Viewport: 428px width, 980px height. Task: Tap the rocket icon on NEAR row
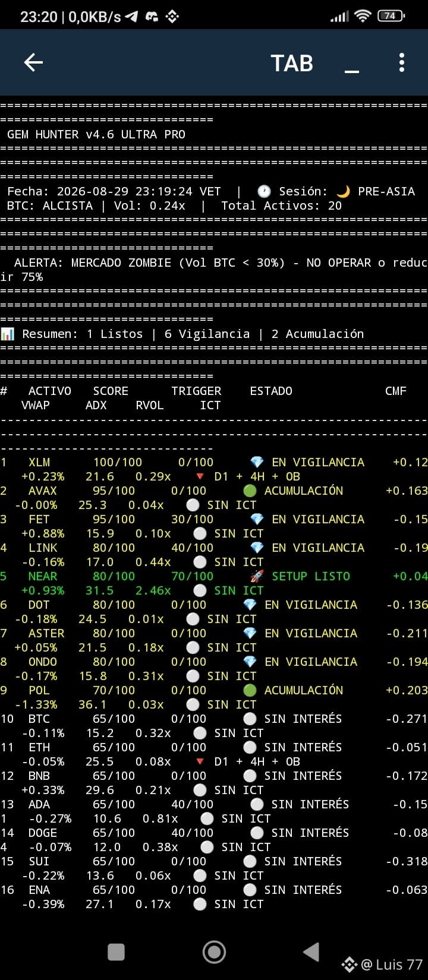point(257,576)
